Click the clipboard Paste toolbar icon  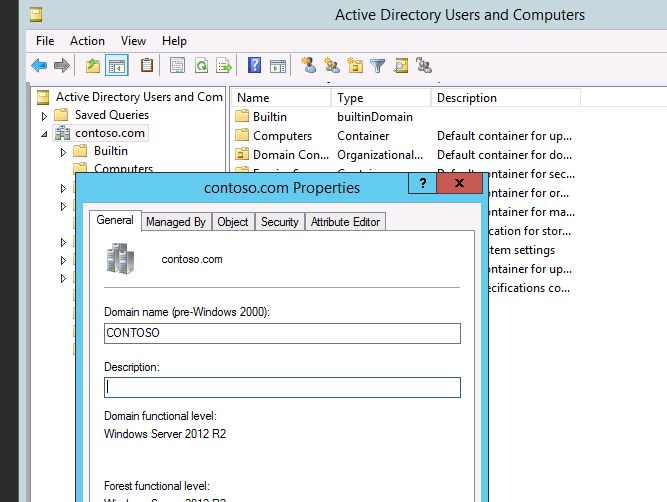coord(147,66)
